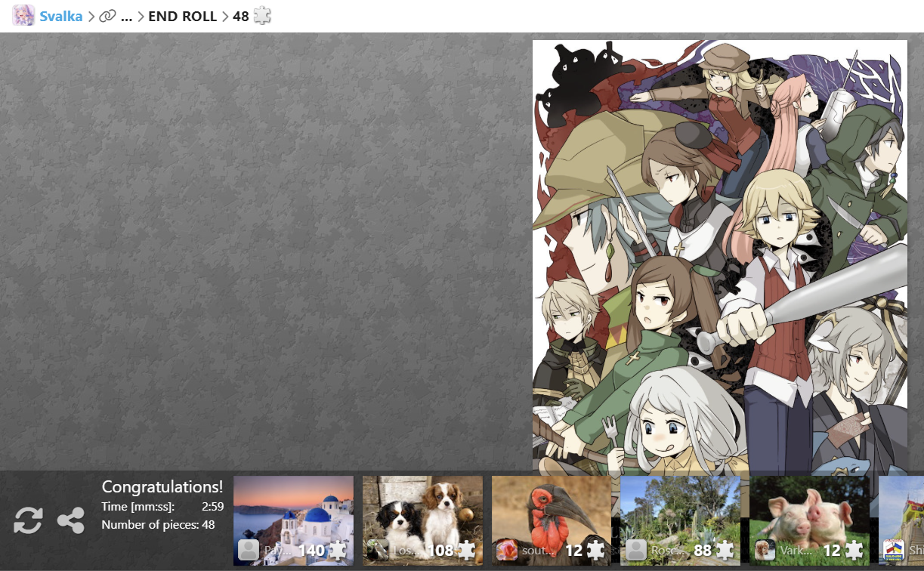
Task: Open the spaniel dogs 108-piece puzzle
Action: click(422, 520)
